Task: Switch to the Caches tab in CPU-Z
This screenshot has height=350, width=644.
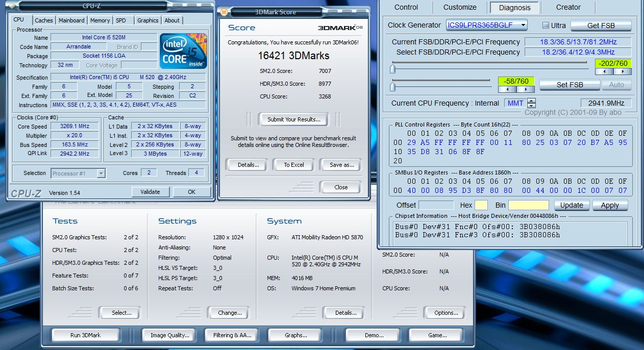Action: [x=43, y=20]
